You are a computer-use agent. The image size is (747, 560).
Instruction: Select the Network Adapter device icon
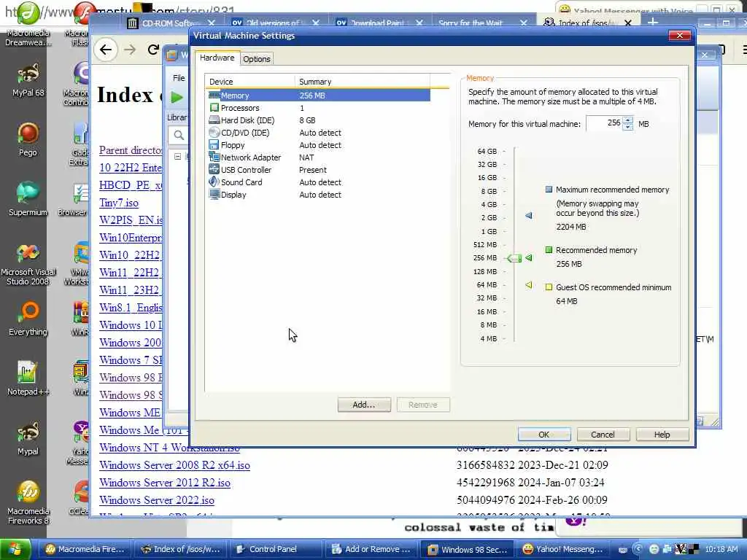point(214,157)
